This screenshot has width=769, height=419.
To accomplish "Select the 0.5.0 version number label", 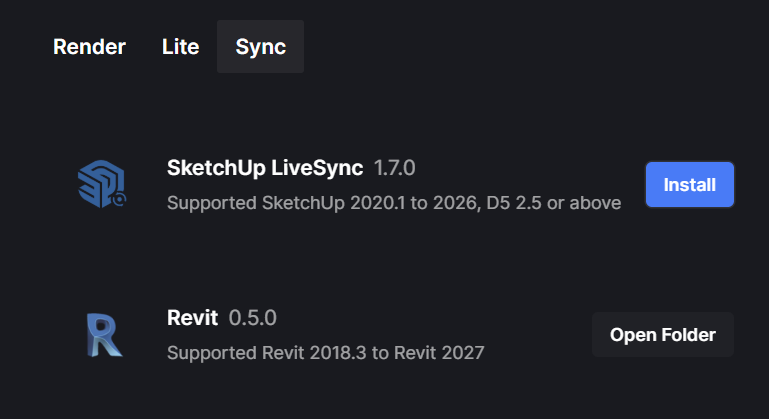I will tap(253, 318).
